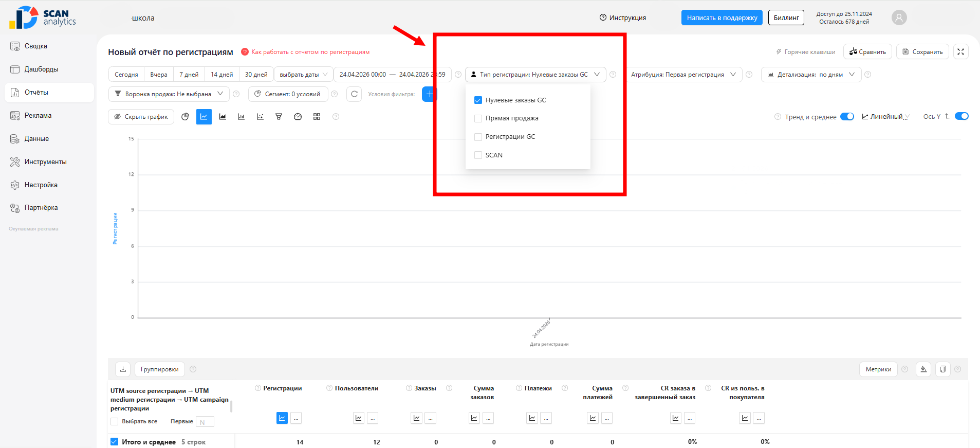Click the Первые N input field
The width and height of the screenshot is (980, 448).
click(205, 422)
